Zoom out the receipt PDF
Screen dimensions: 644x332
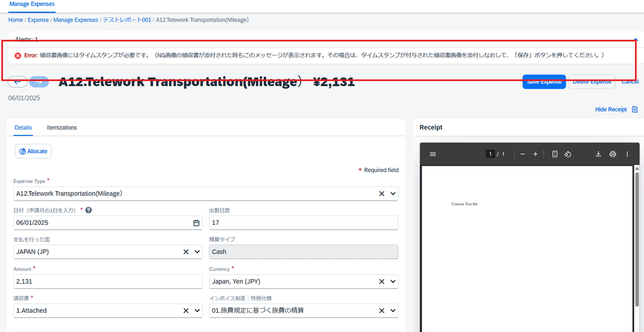[522, 154]
